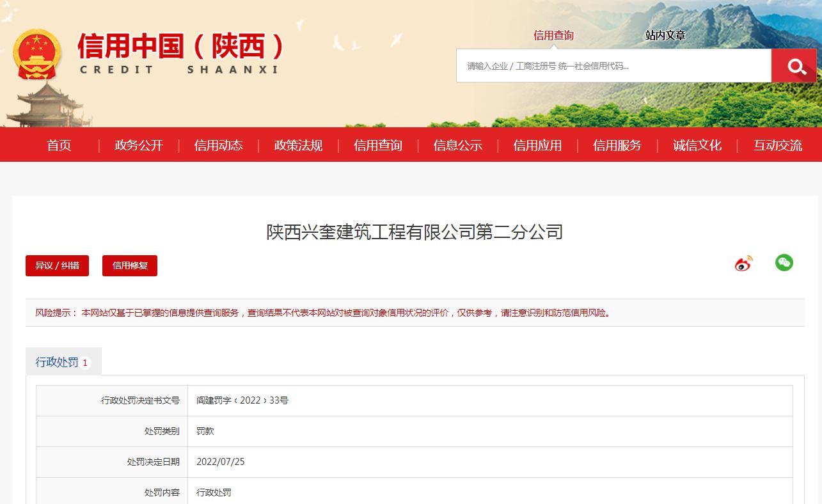Click the 风险提示 warning text

point(323,313)
